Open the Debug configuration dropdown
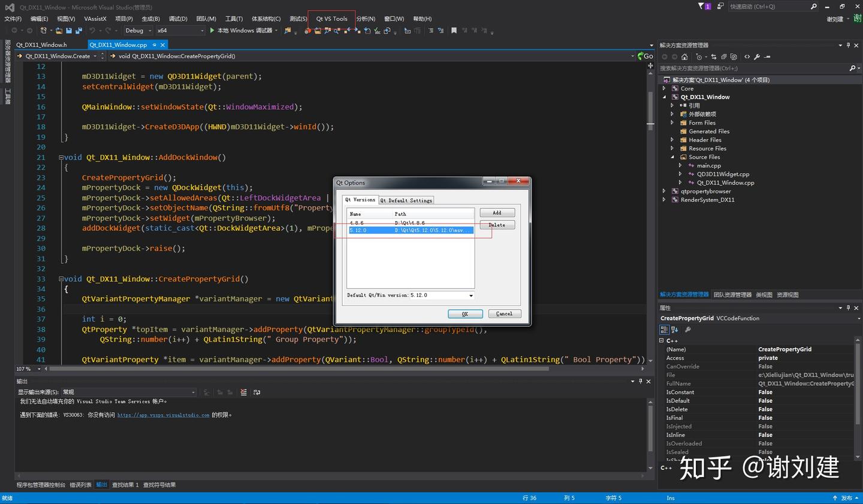The height and width of the screenshot is (504, 863). 138,30
